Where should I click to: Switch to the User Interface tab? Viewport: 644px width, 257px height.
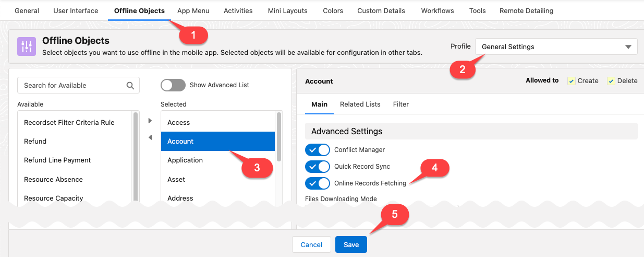coord(76,10)
